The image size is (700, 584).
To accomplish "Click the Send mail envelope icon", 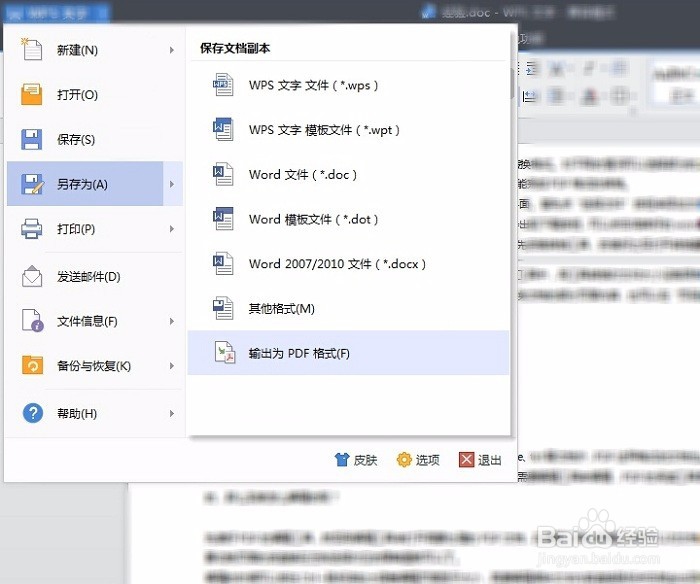I will [x=32, y=276].
